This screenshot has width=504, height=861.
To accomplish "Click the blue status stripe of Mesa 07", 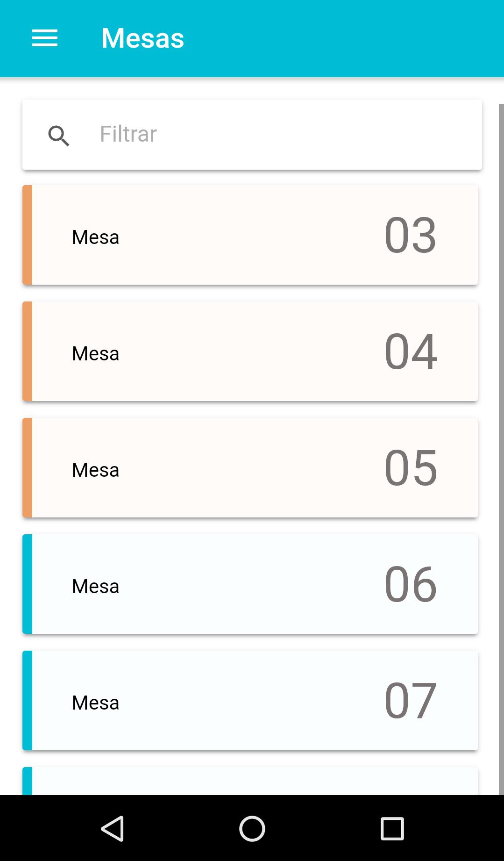I will [x=27, y=700].
